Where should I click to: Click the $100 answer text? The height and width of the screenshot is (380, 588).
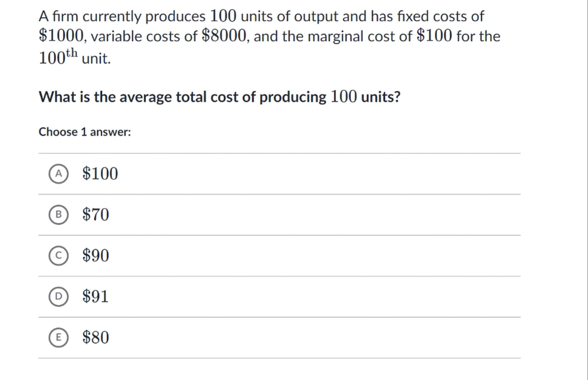(x=100, y=174)
